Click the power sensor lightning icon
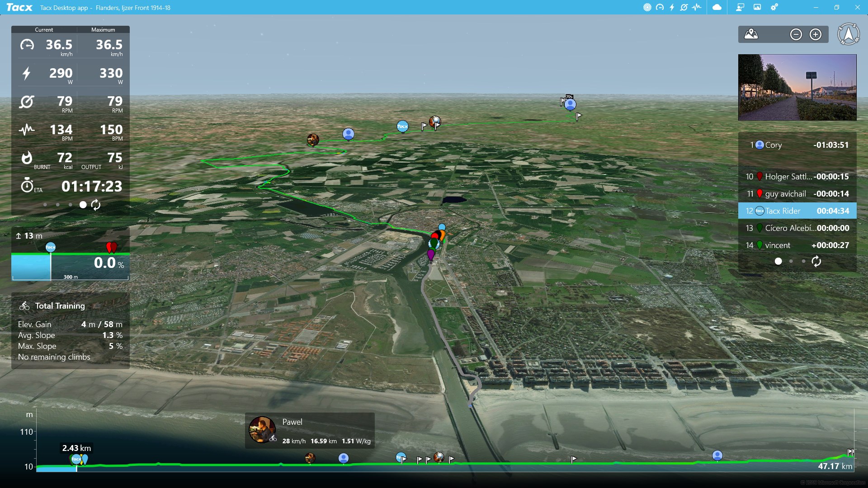 click(672, 7)
